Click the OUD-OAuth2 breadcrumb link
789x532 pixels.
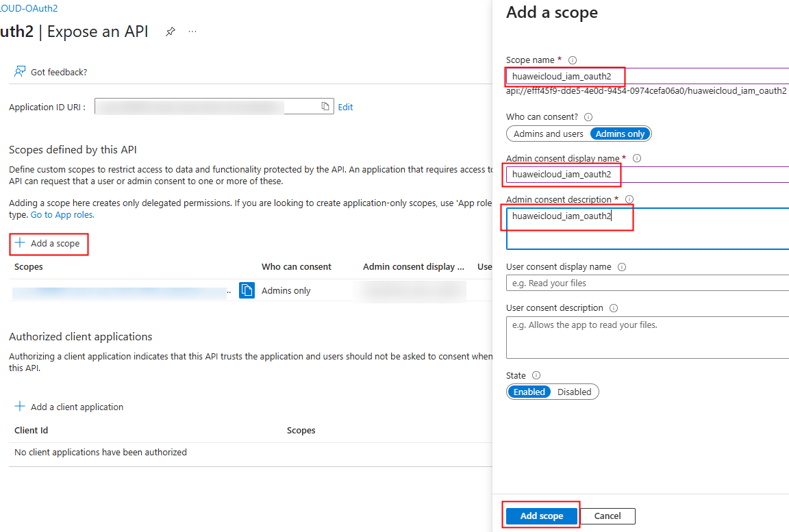pos(29,8)
